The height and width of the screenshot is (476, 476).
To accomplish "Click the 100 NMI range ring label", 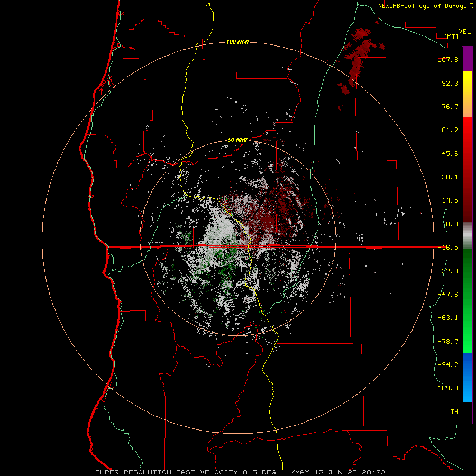I will (237, 42).
